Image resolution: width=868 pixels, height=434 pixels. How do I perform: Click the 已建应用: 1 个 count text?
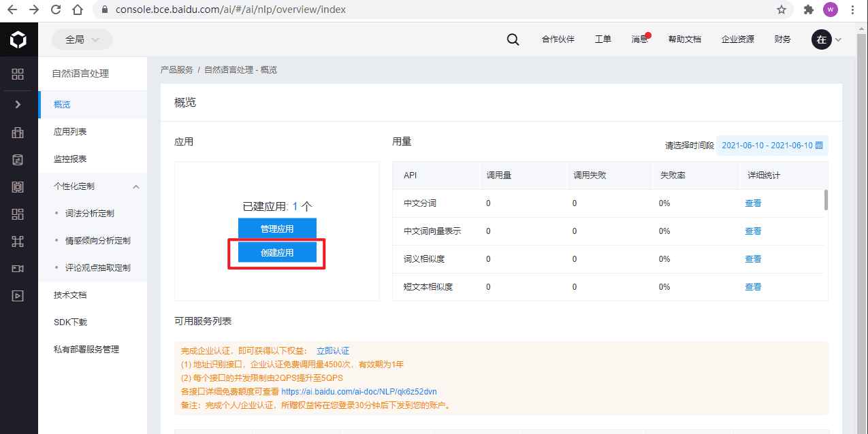[x=277, y=206]
